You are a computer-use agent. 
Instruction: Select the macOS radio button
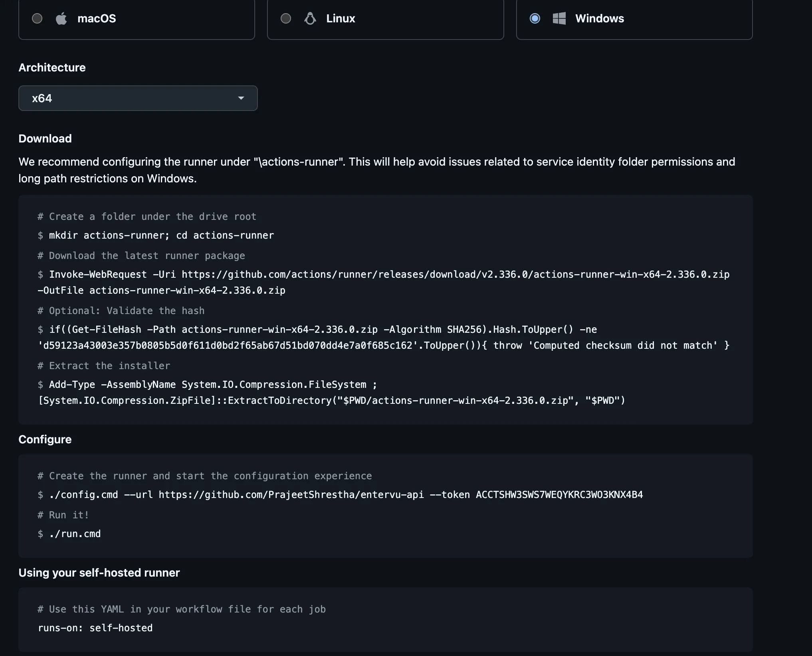point(37,18)
